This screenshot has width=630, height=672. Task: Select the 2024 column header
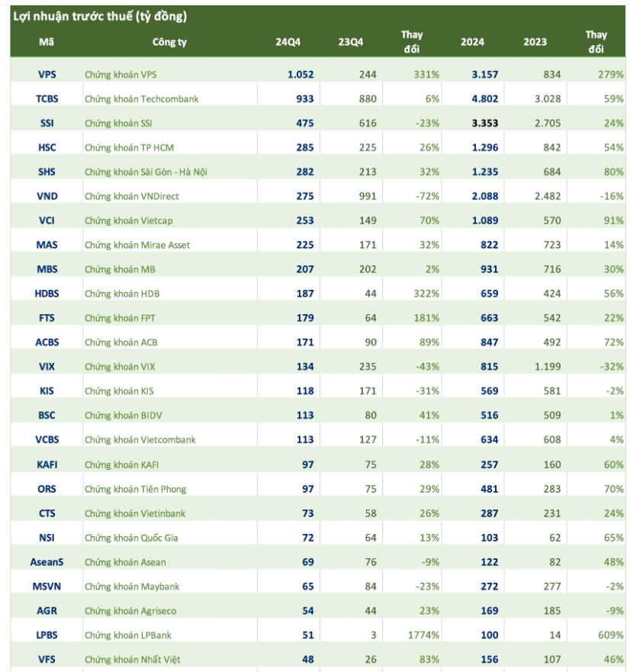pos(472,42)
